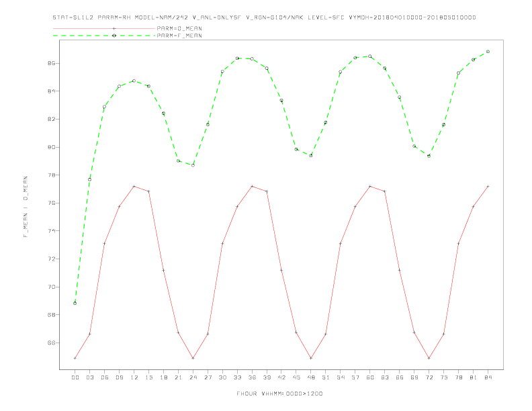Click x-axis tick label 48
The width and height of the screenshot is (532, 411).
(x=311, y=377)
